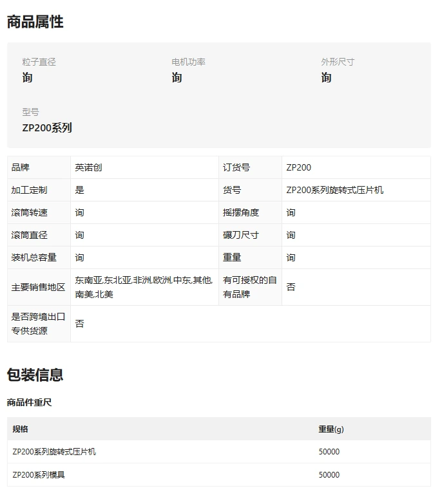
Task: Click the 是否跨境出口专供货源 table cell
Action: [39, 324]
